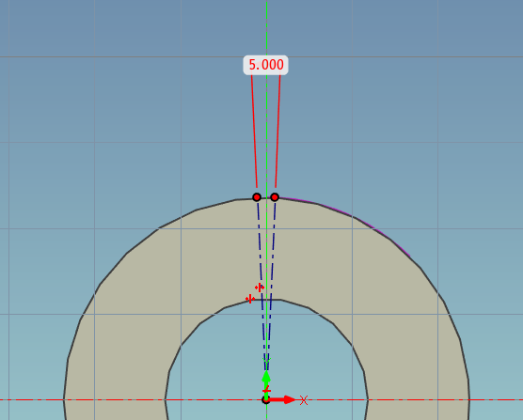Click the green vertical axis near the top
This screenshot has height=420, width=523.
point(266,26)
